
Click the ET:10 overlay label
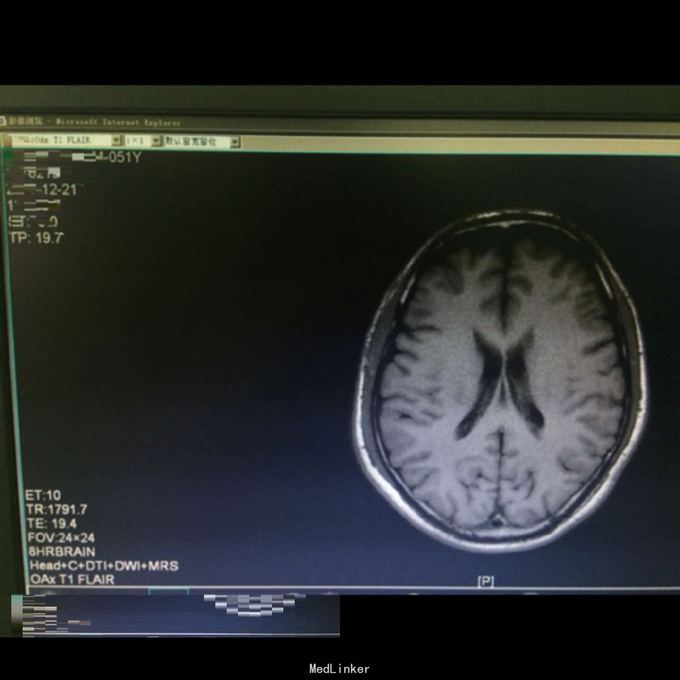coord(45,495)
